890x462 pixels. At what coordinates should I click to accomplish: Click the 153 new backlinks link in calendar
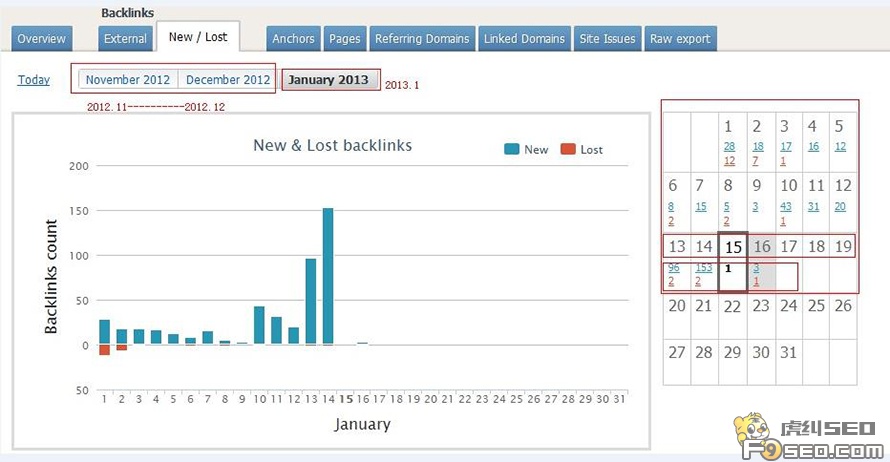703,268
